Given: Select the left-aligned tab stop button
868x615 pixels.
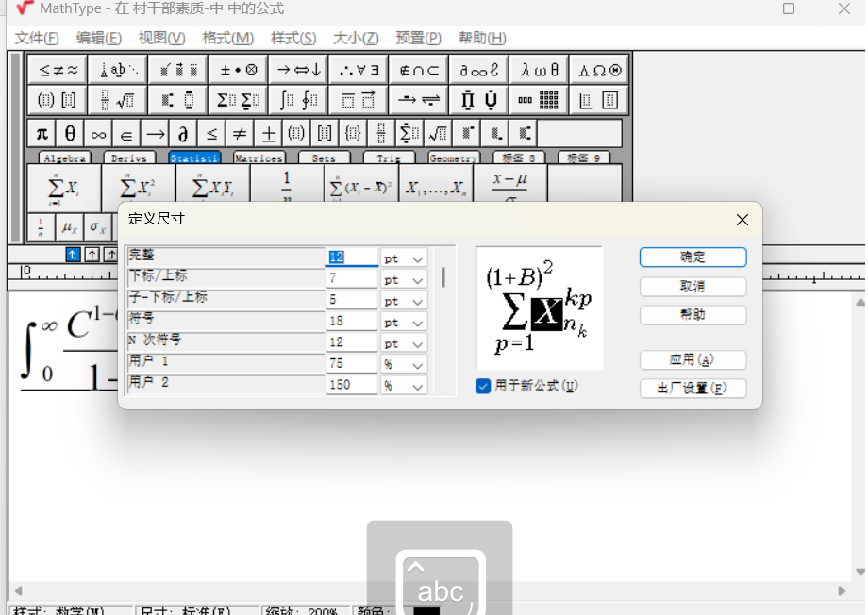Looking at the screenshot, I should click(73, 254).
